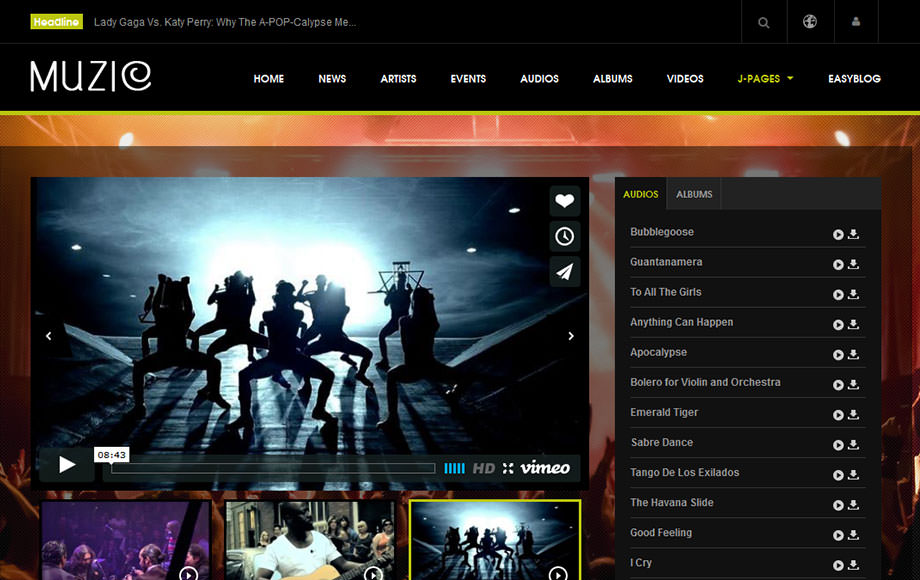This screenshot has height=580, width=920.
Task: Switch to the Albums tab
Action: (694, 194)
